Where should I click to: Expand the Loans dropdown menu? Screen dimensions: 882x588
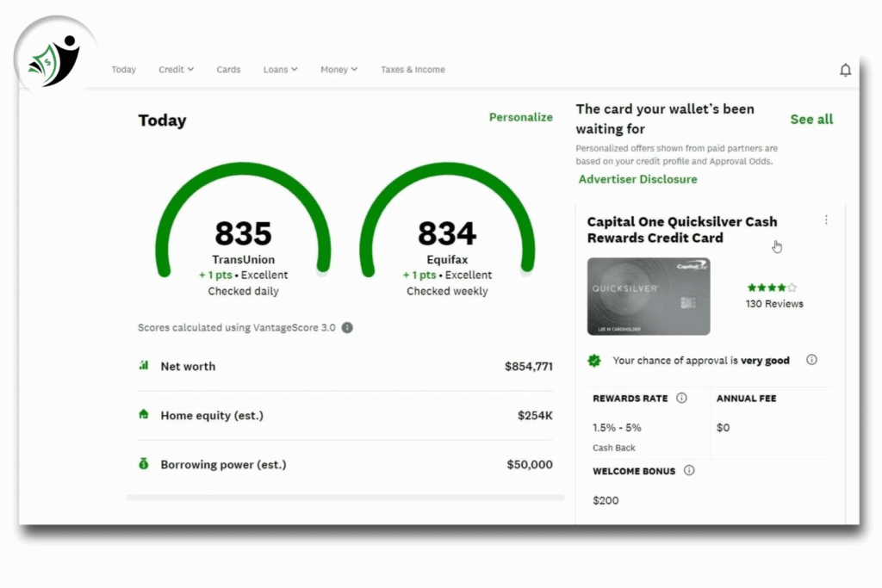pos(280,69)
